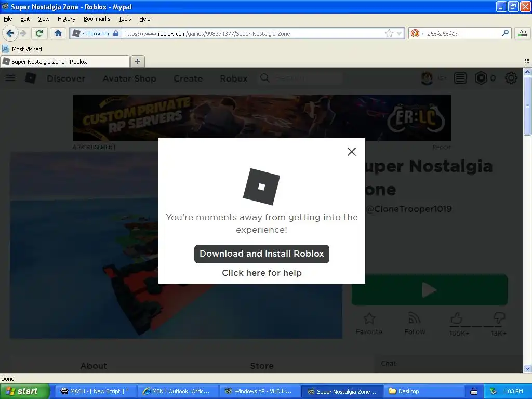Dislike the game with thumbs down
The image size is (532, 399).
tap(499, 318)
